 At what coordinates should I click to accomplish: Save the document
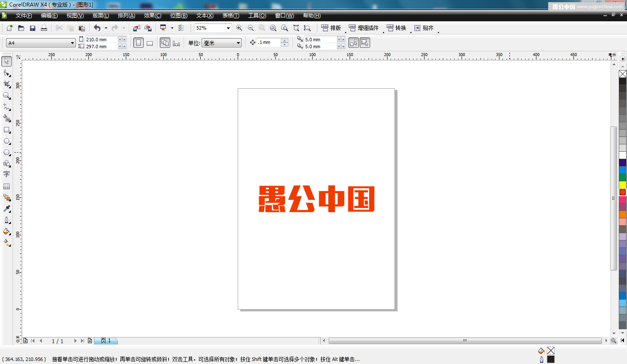[32, 28]
